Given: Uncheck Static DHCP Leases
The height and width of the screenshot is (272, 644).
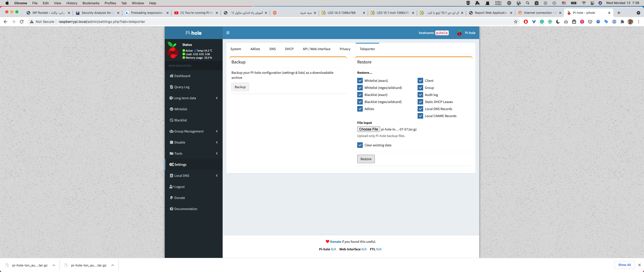Looking at the screenshot, I should tap(420, 102).
